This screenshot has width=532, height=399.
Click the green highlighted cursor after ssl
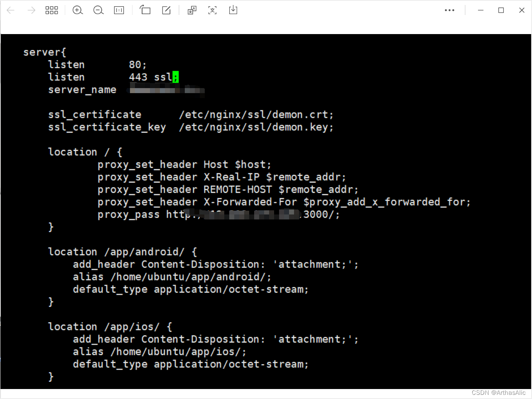176,77
